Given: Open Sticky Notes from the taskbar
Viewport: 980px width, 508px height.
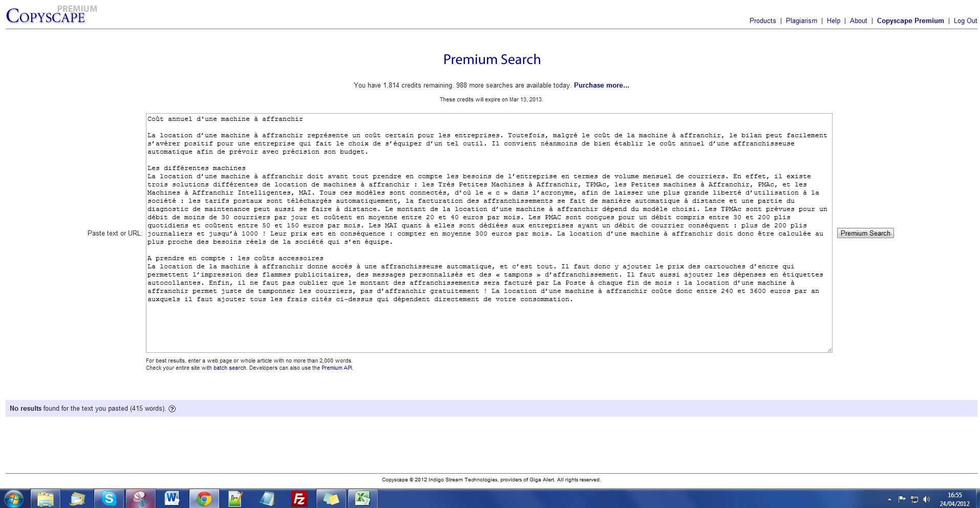Looking at the screenshot, I should 331,498.
